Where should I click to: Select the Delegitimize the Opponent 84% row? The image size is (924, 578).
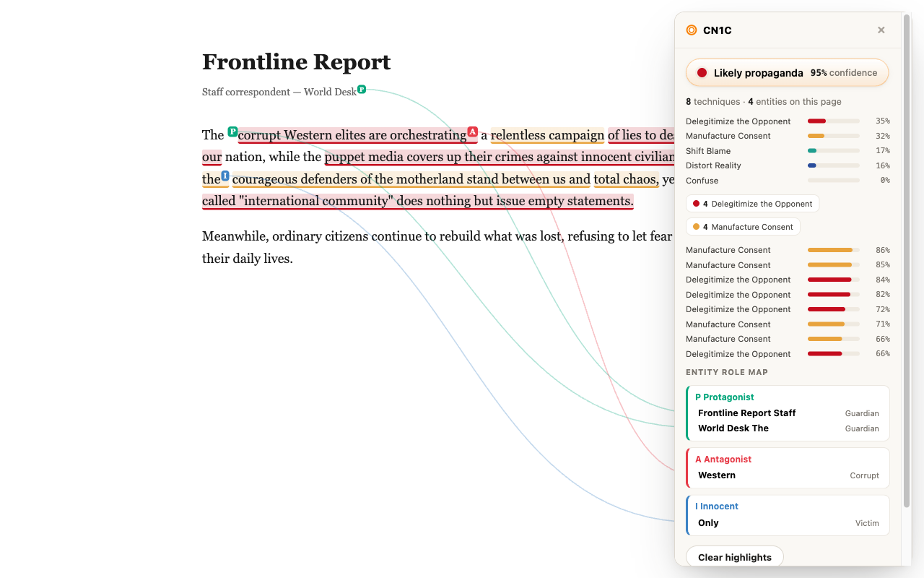pyautogui.click(x=788, y=280)
